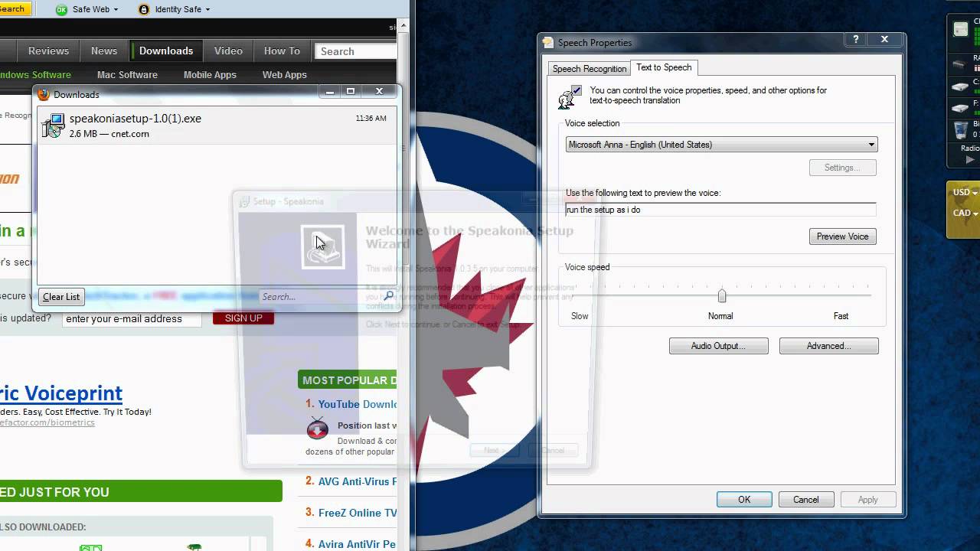
Task: Click the RAM module gadget icon
Action: pyautogui.click(x=960, y=65)
